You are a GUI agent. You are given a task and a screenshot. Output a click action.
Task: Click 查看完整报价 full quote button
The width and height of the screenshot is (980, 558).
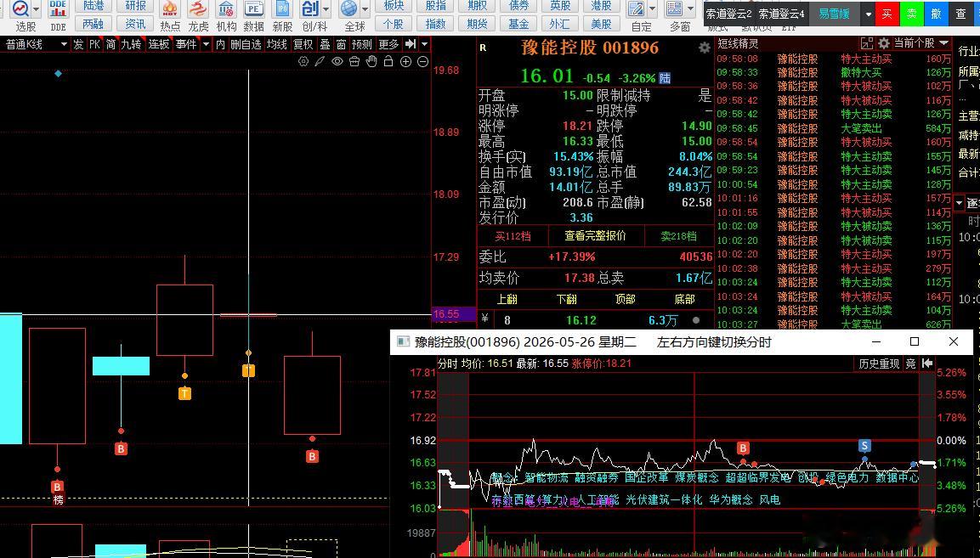tap(595, 235)
